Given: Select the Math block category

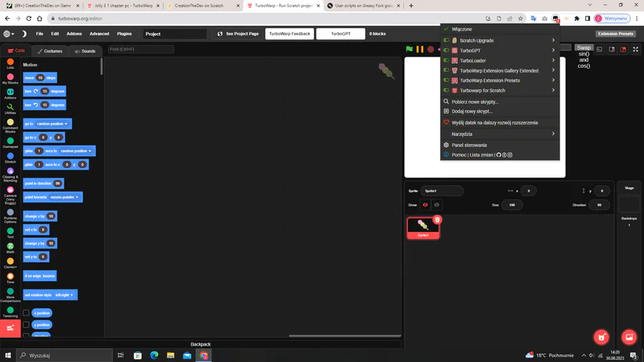Looking at the screenshot, I should [x=10, y=248].
